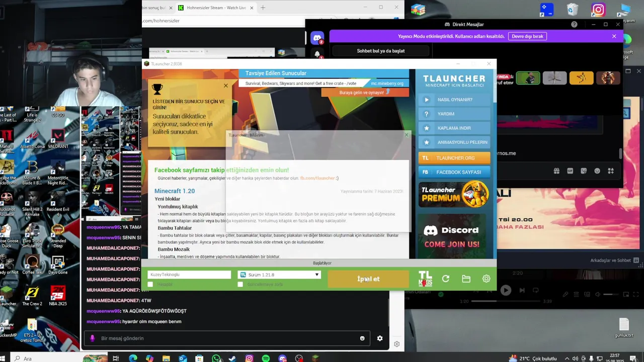Open Instagram desktop icon at top right
Screen dimensions: 644x362
click(598, 10)
